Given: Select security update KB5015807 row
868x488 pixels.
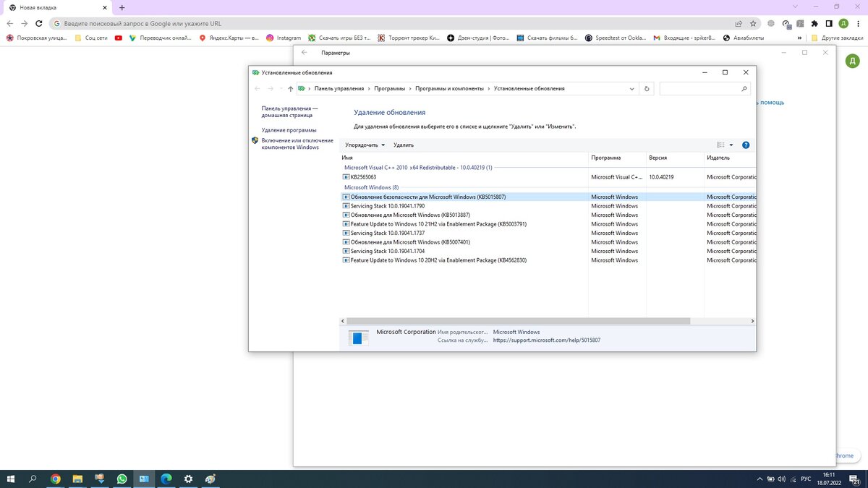Looking at the screenshot, I should 548,197.
